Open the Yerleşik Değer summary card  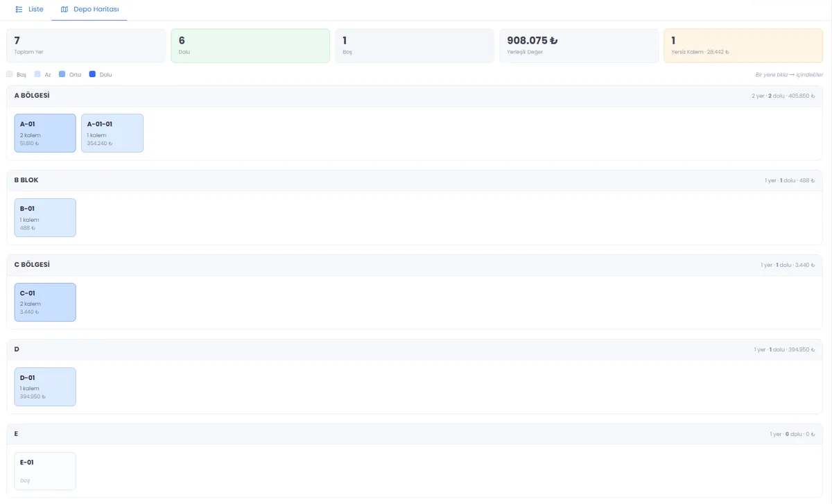(579, 46)
